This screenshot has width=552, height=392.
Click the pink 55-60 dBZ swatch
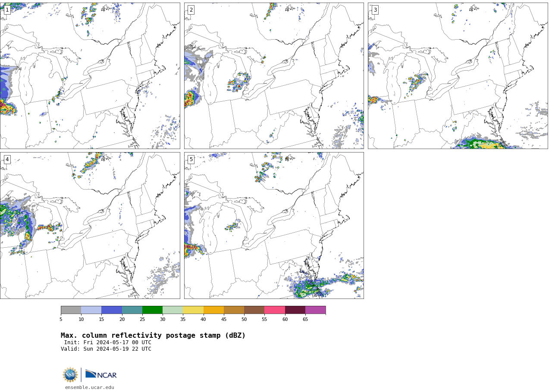(x=275, y=310)
